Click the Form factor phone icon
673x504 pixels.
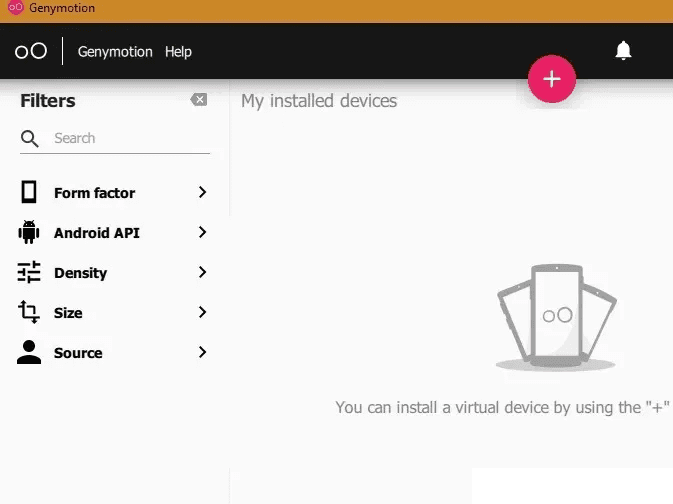(29, 192)
